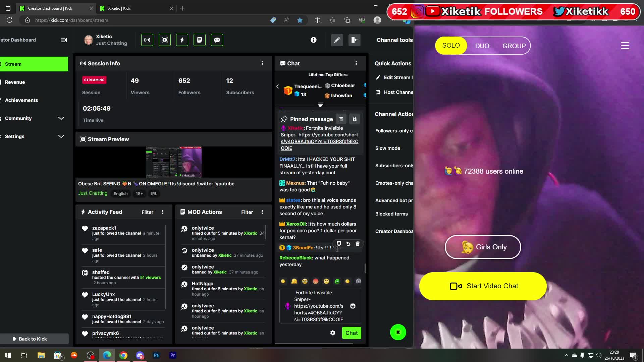Select the chat bubble toolbar icon
This screenshot has height=362, width=644.
217,40
